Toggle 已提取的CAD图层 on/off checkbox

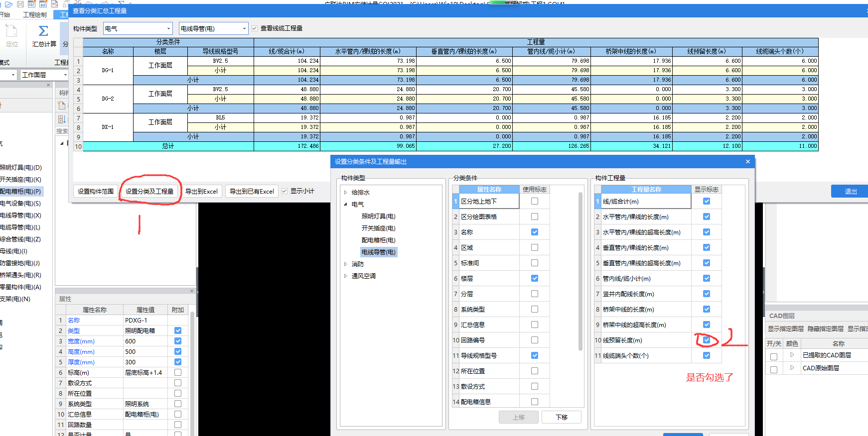pyautogui.click(x=774, y=357)
